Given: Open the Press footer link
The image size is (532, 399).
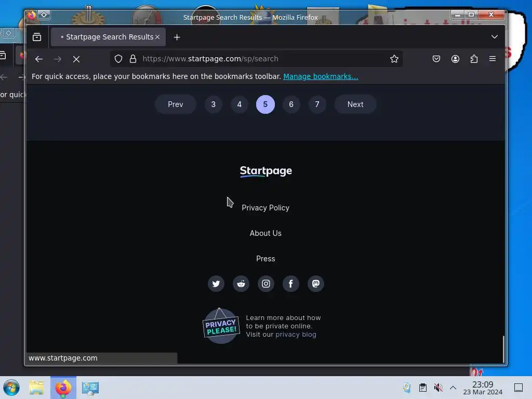Looking at the screenshot, I should [x=265, y=259].
